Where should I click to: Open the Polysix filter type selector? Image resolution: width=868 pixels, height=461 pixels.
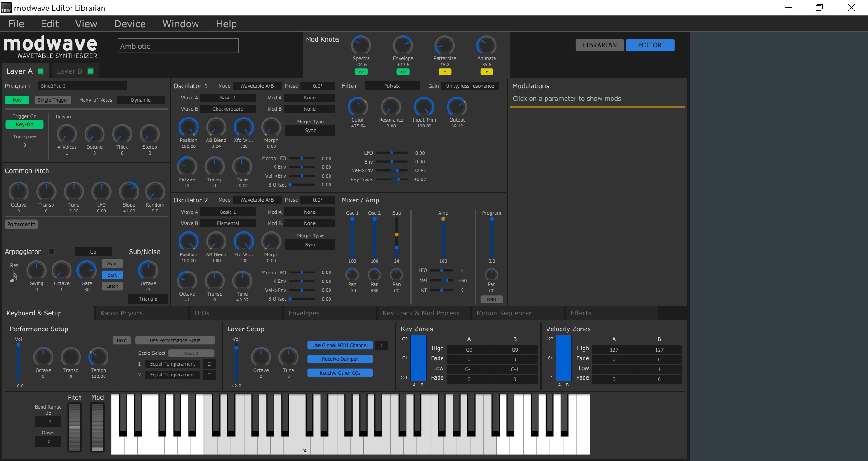tap(392, 85)
